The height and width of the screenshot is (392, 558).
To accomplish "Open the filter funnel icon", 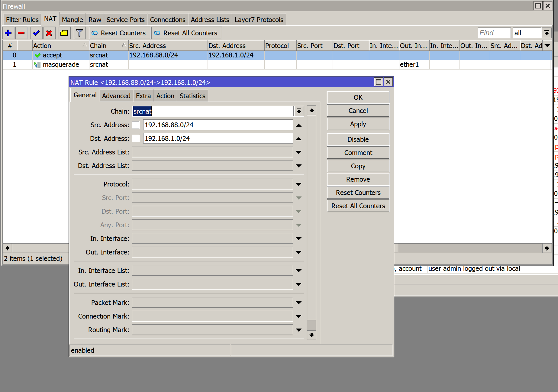I will [79, 33].
